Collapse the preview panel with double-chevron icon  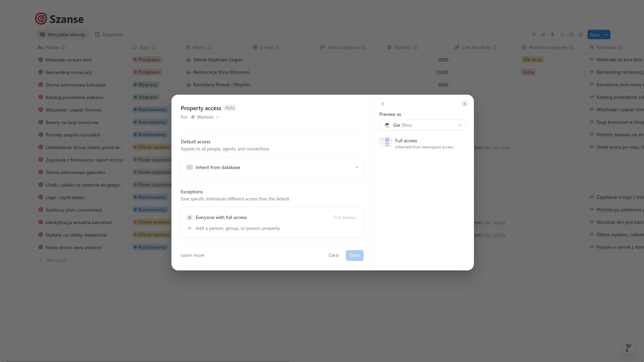click(382, 104)
